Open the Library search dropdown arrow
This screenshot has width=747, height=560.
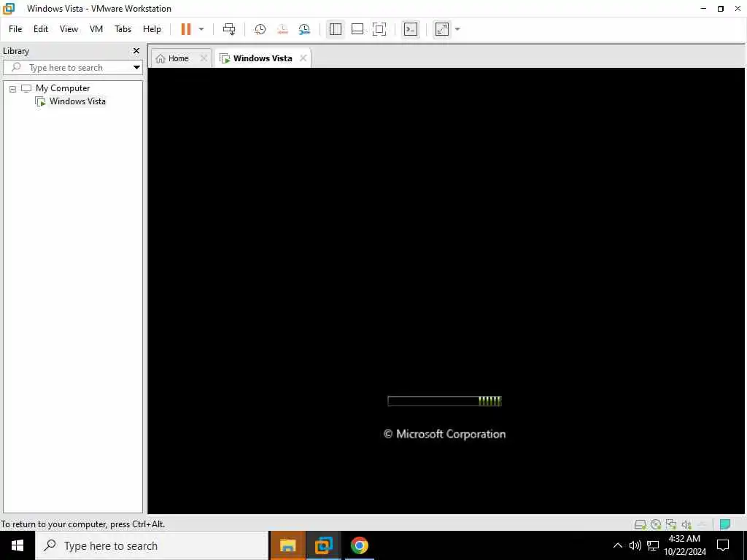(136, 68)
